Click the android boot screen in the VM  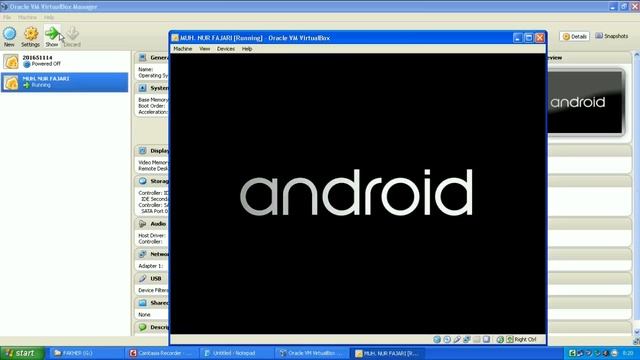358,194
